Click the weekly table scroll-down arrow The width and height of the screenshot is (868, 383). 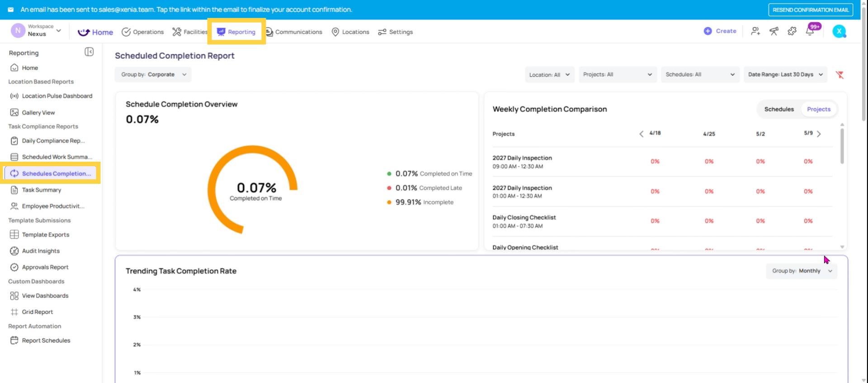point(842,247)
